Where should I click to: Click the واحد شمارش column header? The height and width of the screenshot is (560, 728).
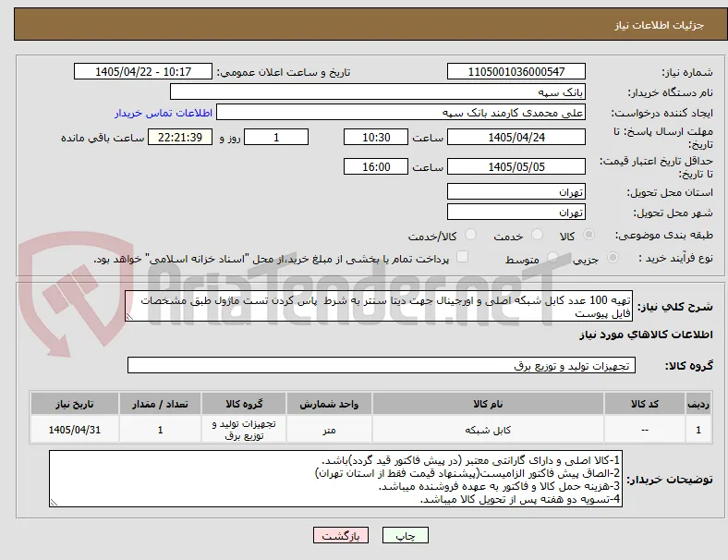tap(329, 404)
